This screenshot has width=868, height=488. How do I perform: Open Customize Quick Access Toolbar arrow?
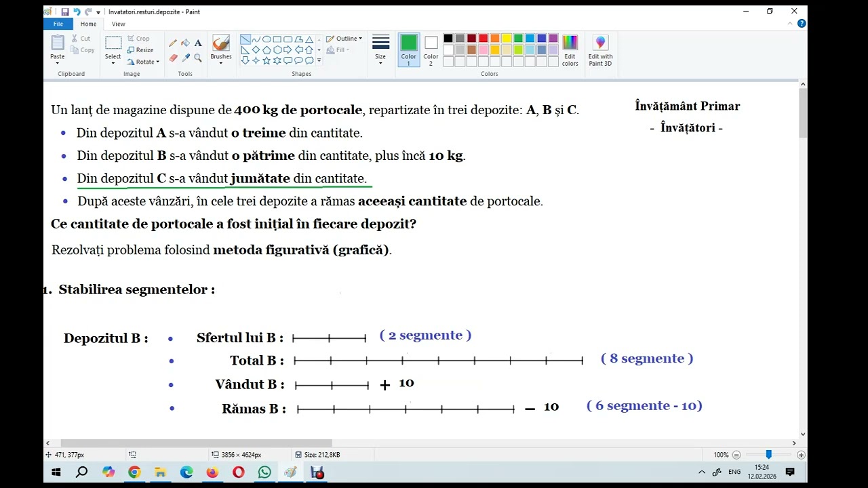click(x=98, y=12)
